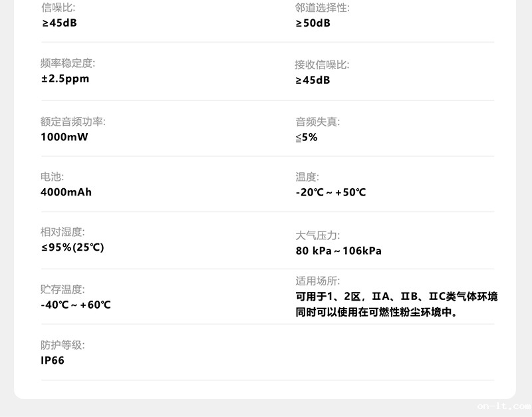The height and width of the screenshot is (417, 532).
Task: Select the ≤5% distortion value
Action: [307, 137]
